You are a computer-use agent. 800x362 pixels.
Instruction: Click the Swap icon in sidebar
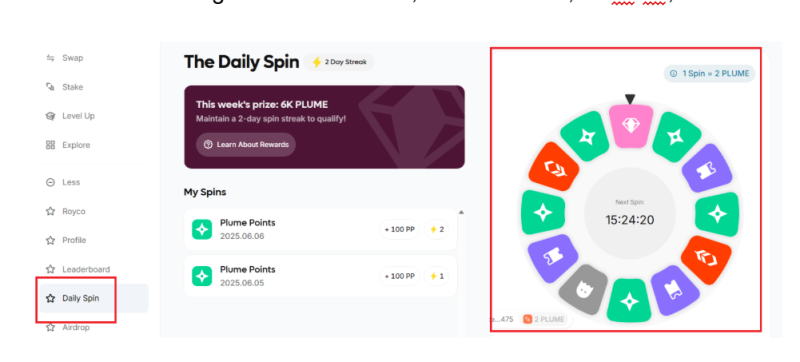click(50, 58)
